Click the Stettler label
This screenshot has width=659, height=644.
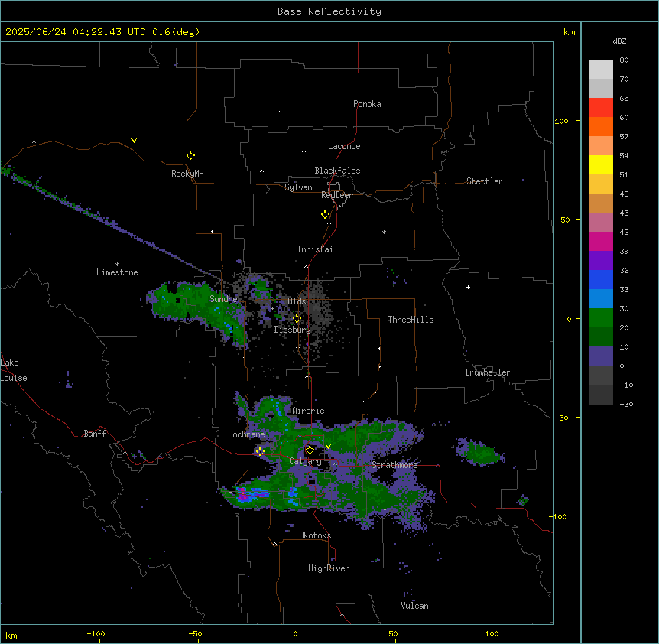485,181
